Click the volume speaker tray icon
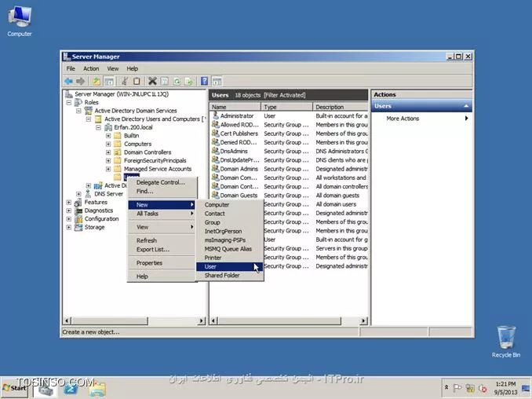The image size is (532, 399). (x=482, y=388)
